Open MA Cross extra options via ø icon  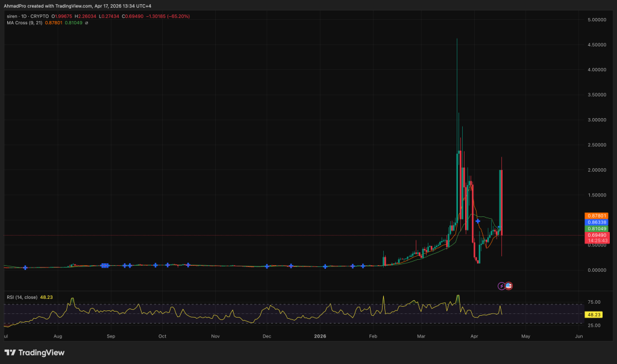click(x=86, y=23)
